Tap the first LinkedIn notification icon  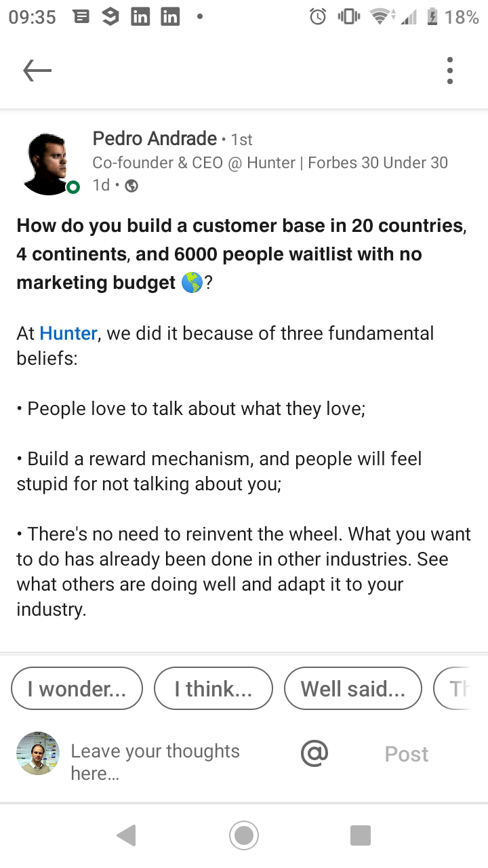pyautogui.click(x=140, y=17)
